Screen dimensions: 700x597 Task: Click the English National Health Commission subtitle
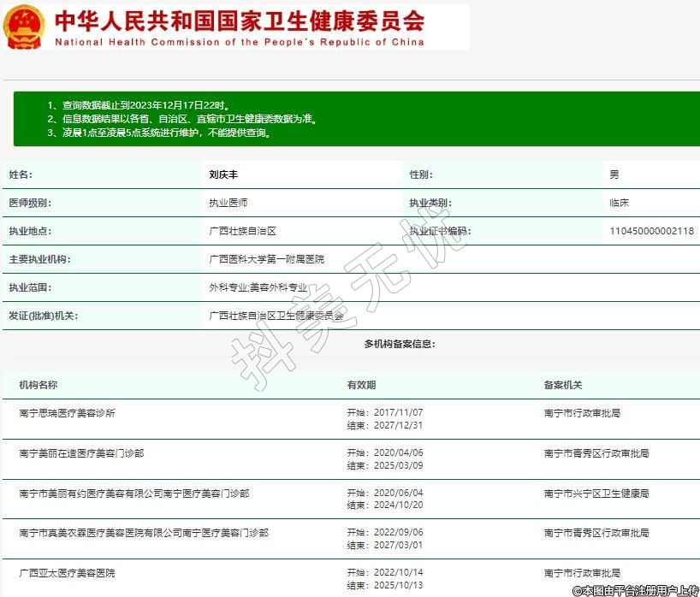(x=240, y=41)
